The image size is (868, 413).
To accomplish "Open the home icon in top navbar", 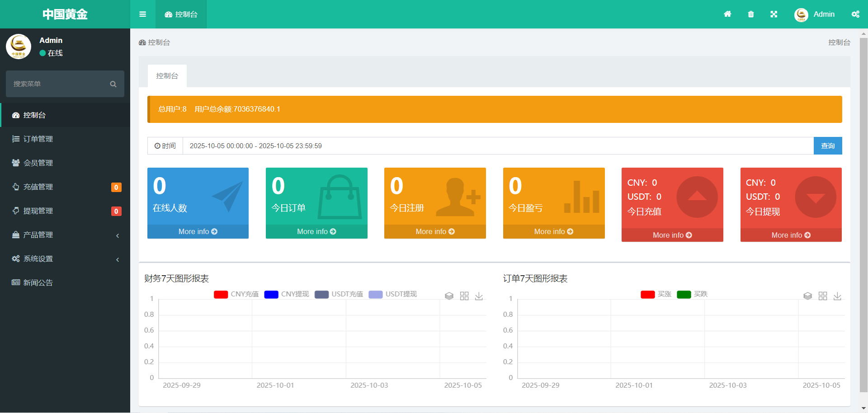I will click(x=727, y=14).
